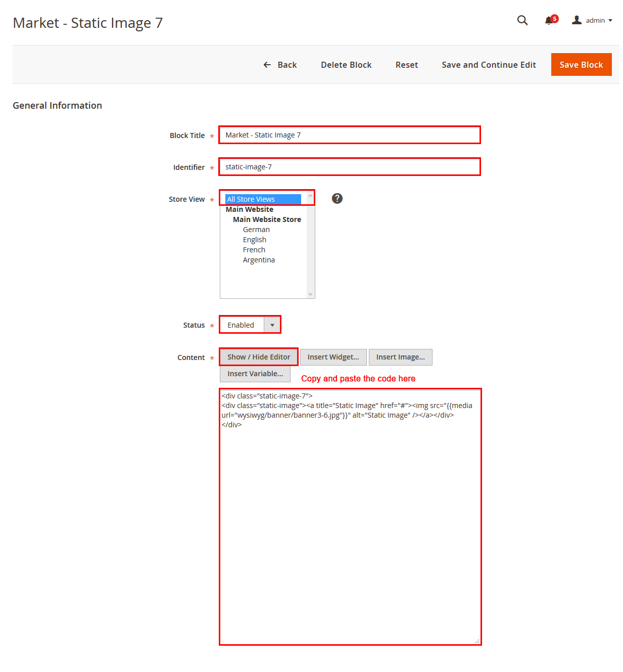Click Delete Block
623x672 pixels.
tap(346, 65)
